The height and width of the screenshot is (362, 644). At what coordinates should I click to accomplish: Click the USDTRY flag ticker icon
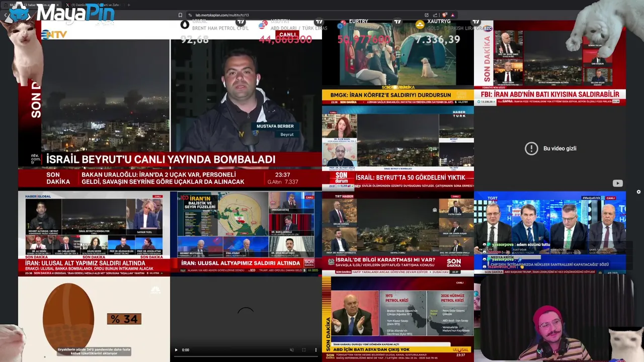(x=263, y=25)
